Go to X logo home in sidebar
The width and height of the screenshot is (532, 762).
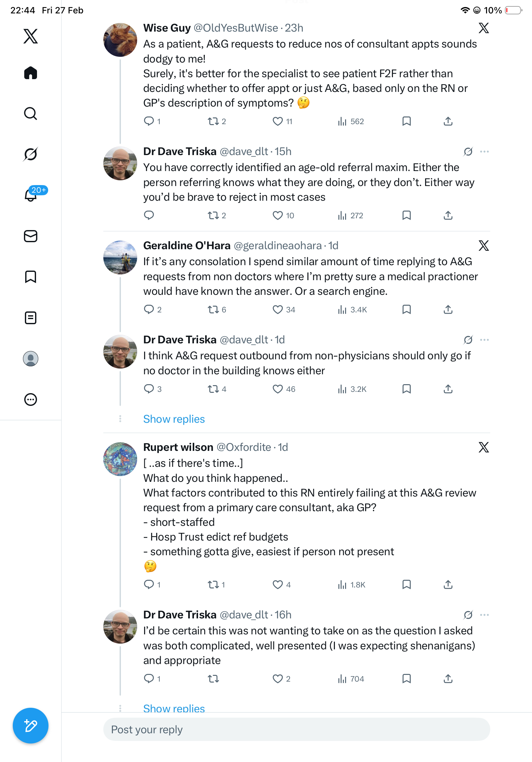[x=31, y=36]
